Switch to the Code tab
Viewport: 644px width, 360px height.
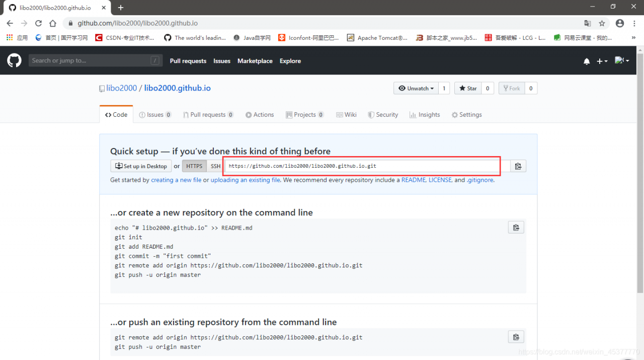[116, 115]
